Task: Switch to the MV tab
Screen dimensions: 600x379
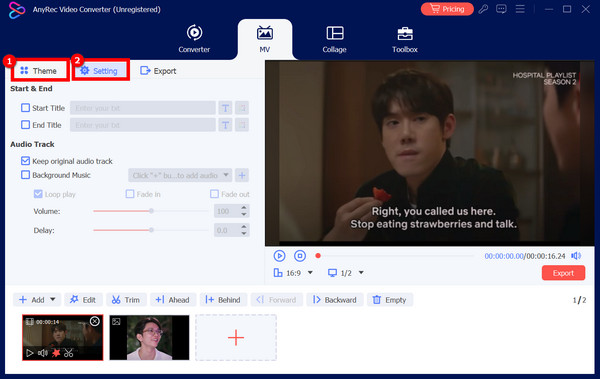Action: point(265,39)
